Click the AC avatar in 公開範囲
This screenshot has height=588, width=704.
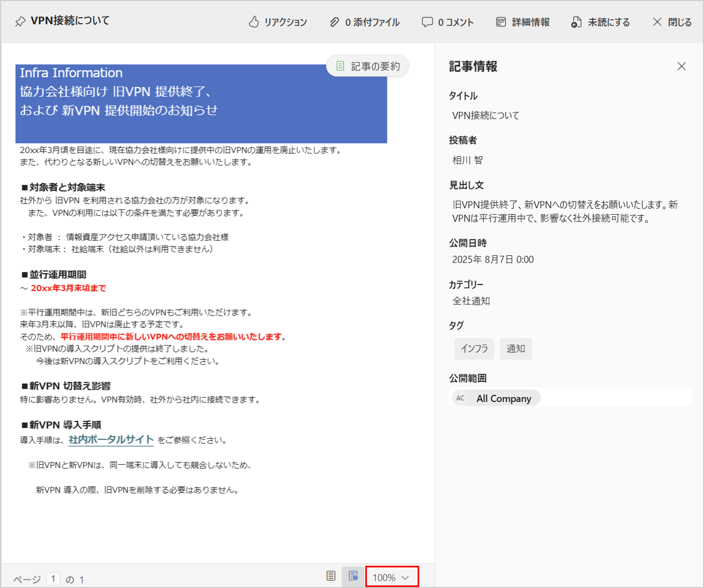[460, 398]
